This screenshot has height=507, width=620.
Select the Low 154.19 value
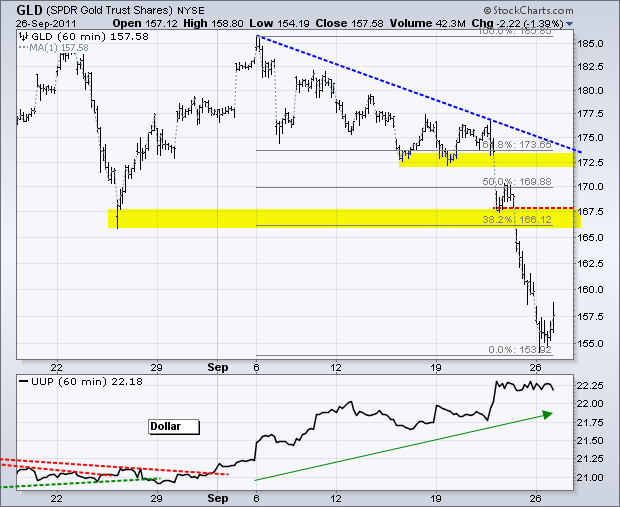click(279, 24)
